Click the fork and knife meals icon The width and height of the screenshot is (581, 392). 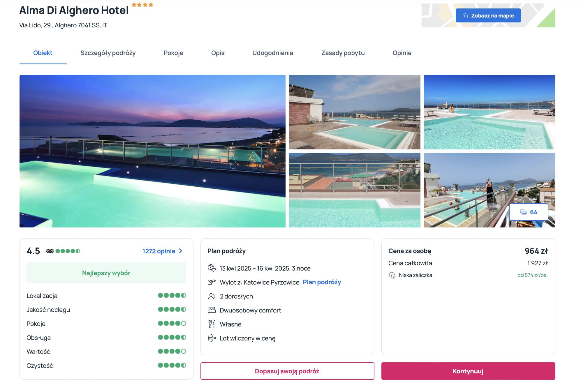[x=212, y=324]
